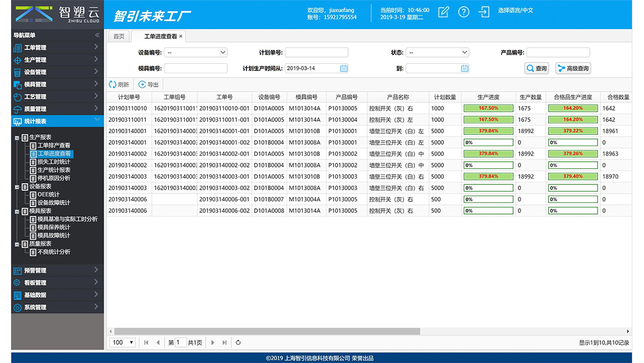Image resolution: width=644 pixels, height=363 pixels.
Task: Collapse the navigation menu sidebar
Action: tap(97, 35)
